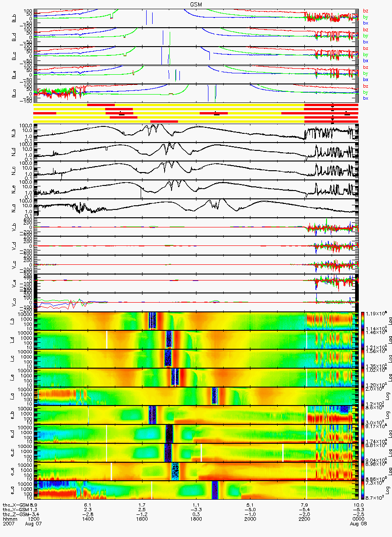Viewport: 392px width, 537px height.
Task: Click the Log label beside the e_a color bar
Action: [x=388, y=491]
